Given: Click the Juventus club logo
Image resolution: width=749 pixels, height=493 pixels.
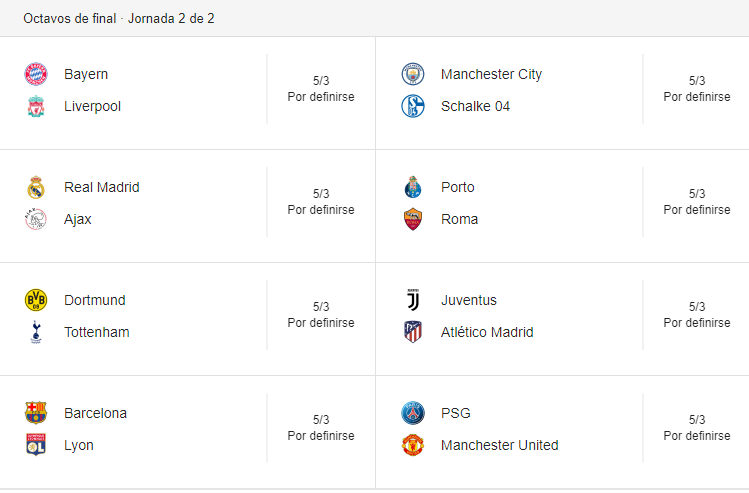Looking at the screenshot, I should 413,300.
